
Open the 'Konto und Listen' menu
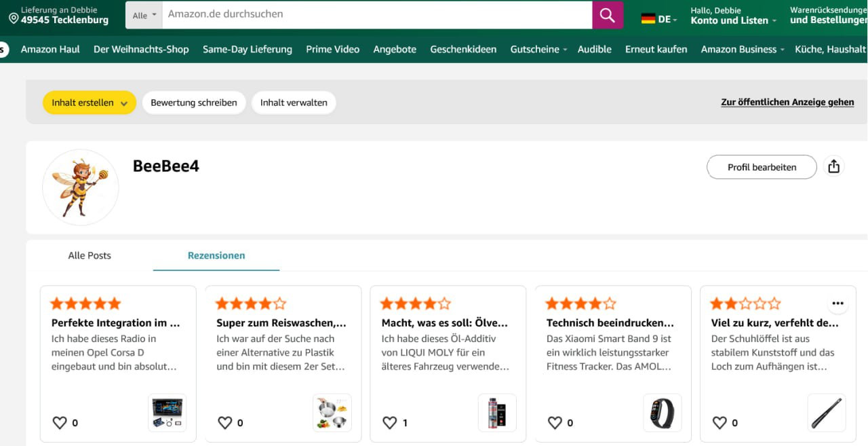click(733, 20)
